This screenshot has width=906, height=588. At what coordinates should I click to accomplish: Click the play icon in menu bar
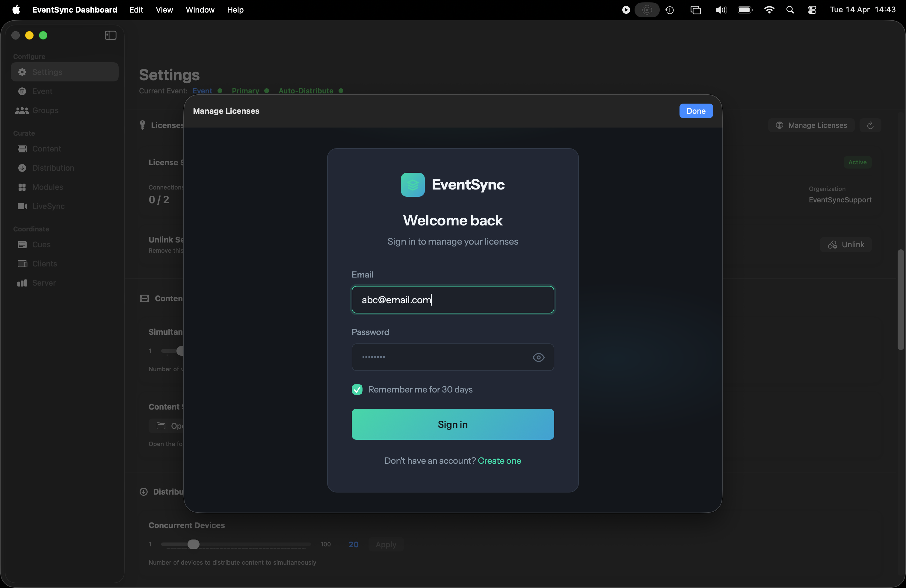626,10
